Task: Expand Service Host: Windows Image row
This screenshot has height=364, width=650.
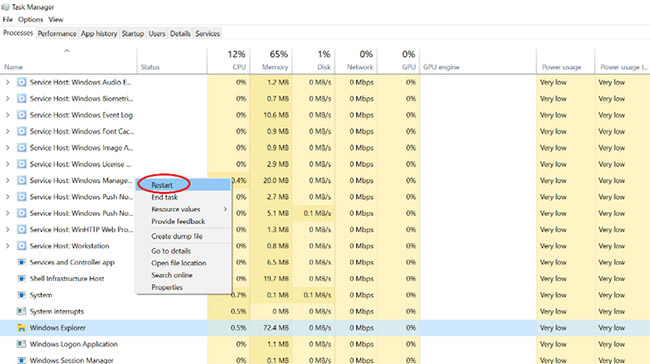Action: tap(7, 148)
